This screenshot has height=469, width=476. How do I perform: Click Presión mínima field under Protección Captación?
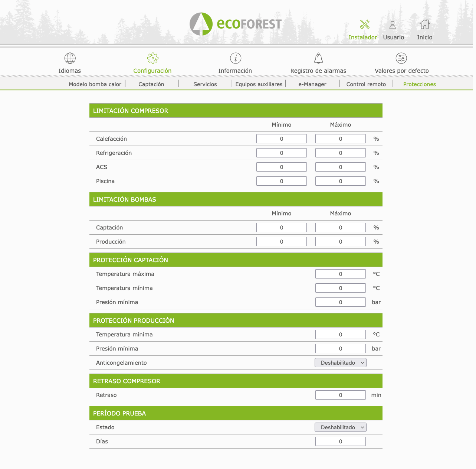[x=340, y=302]
